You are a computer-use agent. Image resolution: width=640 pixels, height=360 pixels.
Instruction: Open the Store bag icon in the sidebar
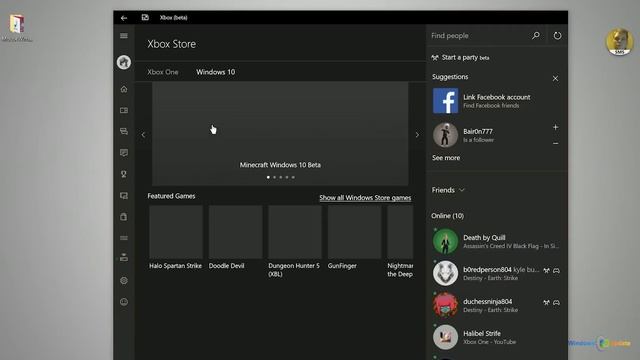124,217
